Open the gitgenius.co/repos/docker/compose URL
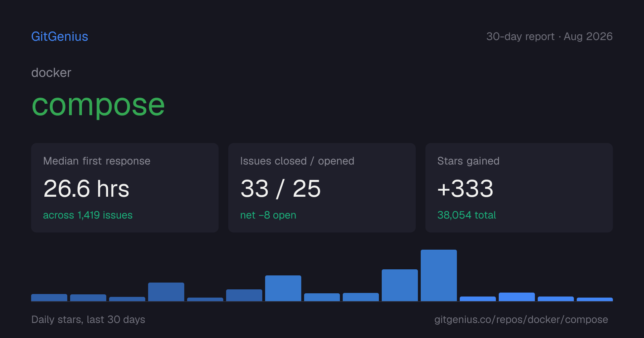 point(521,319)
